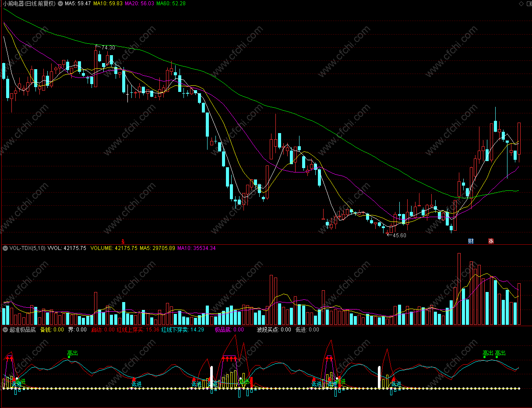532x408 pixels.
Task: Click the 低进: 0.00 label in indicator header
Action: [307, 330]
